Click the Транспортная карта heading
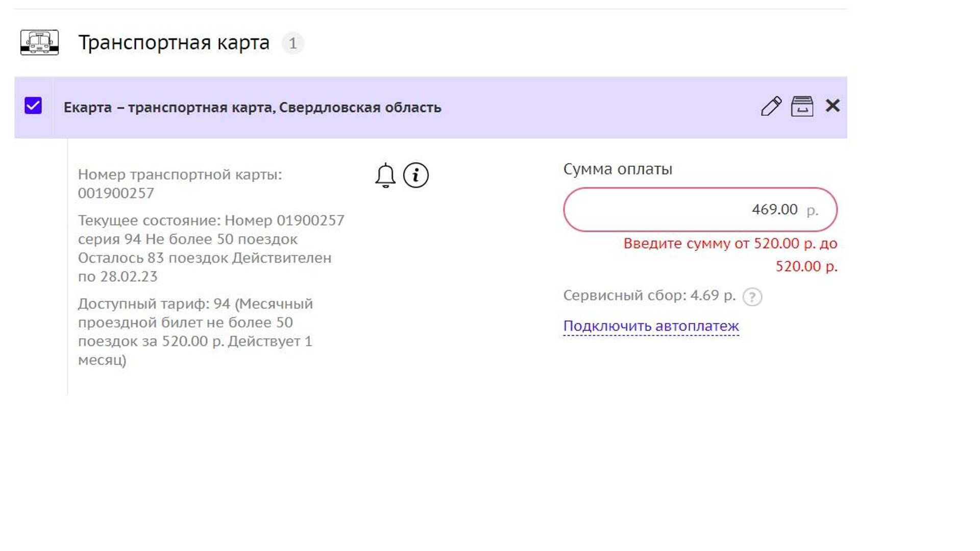 pyautogui.click(x=174, y=43)
